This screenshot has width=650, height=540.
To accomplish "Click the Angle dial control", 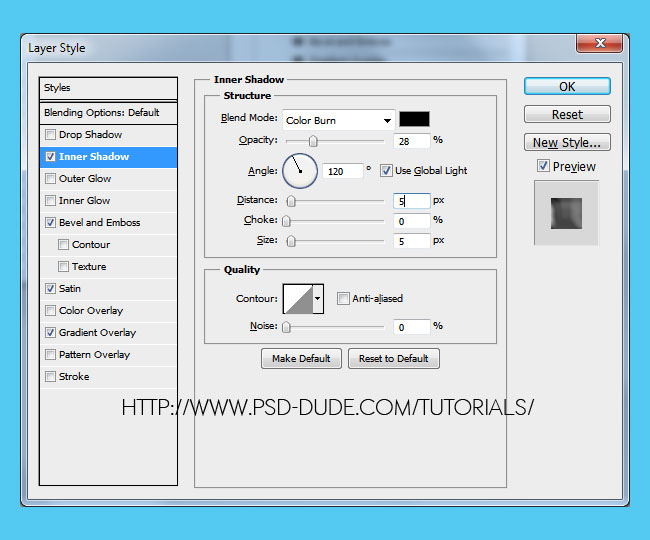I will 300,171.
